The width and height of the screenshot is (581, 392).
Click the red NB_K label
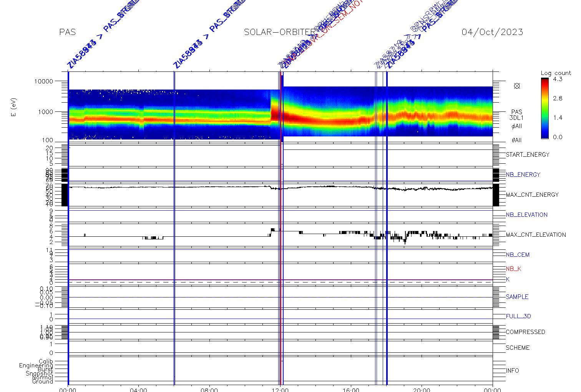(513, 269)
